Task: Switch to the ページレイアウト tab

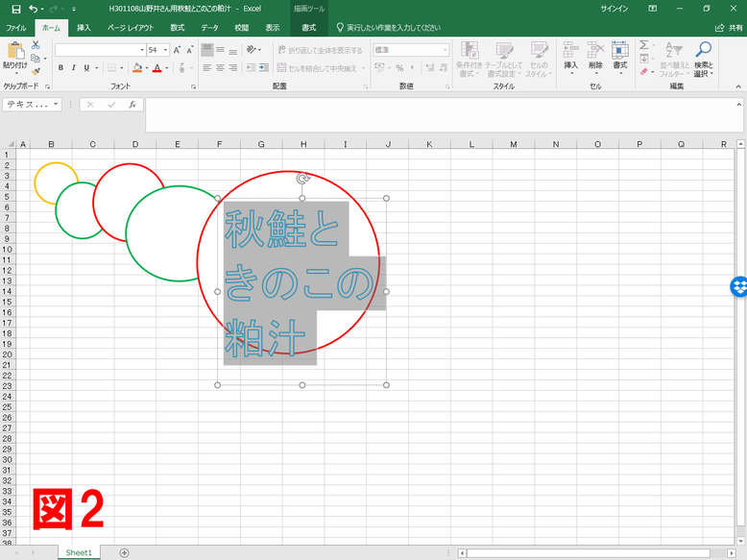Action: click(131, 28)
